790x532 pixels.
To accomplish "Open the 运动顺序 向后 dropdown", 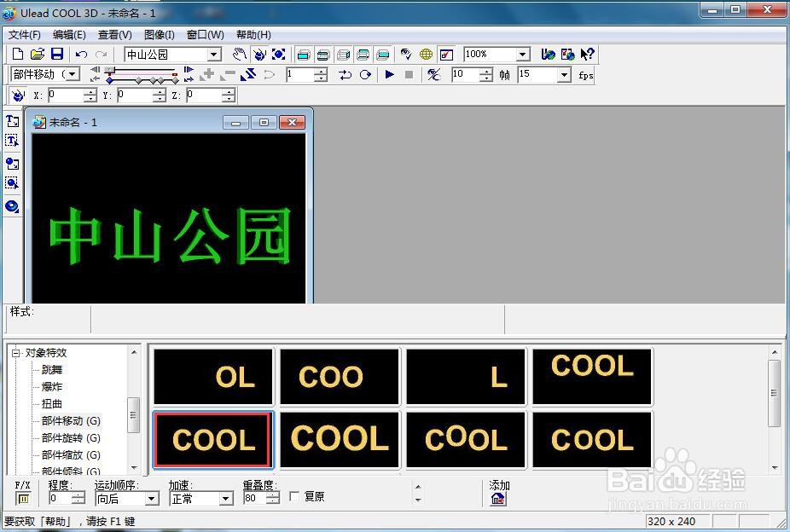I will pyautogui.click(x=151, y=498).
